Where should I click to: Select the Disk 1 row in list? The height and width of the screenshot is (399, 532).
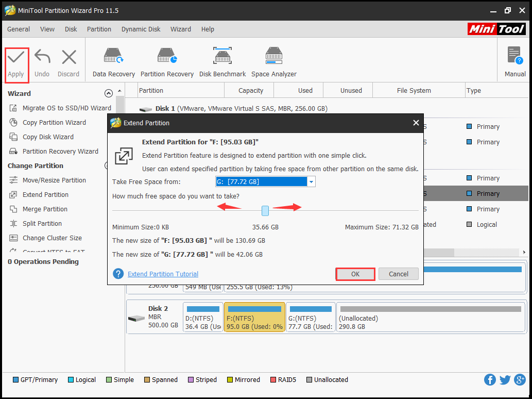tap(233, 109)
